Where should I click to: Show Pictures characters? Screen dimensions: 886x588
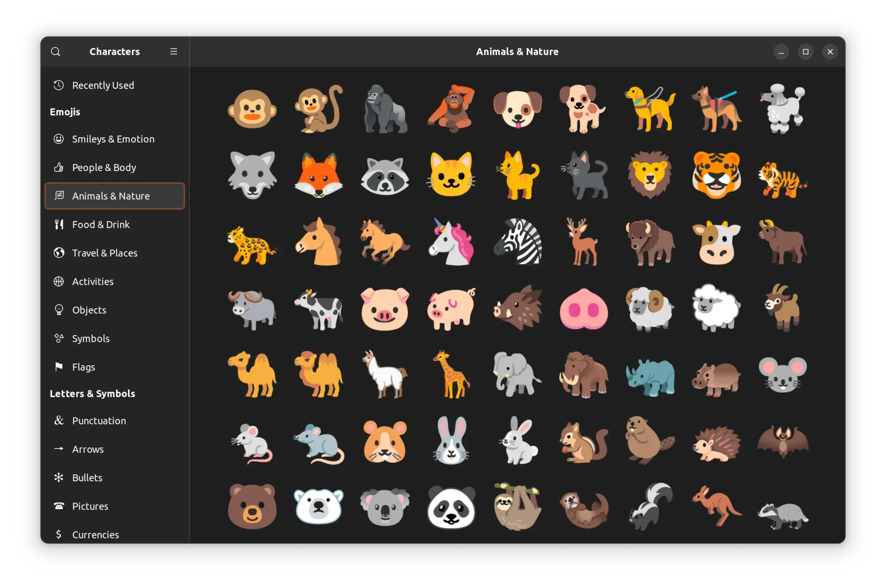115,506
